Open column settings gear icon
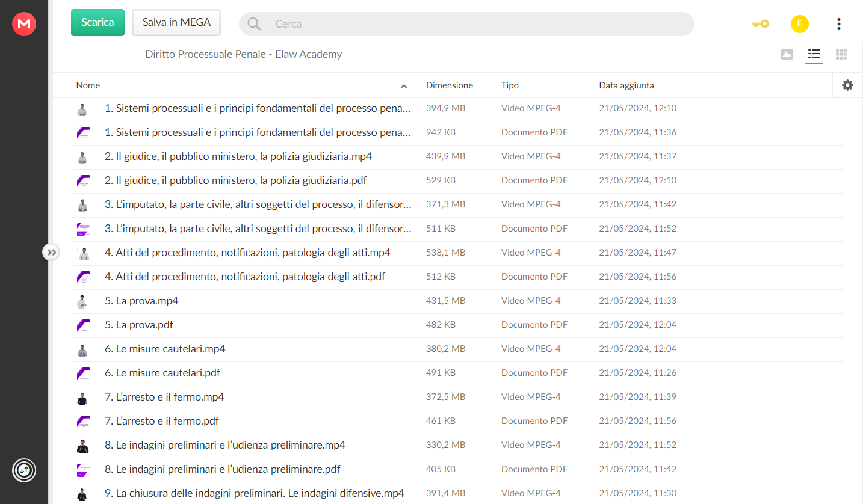Viewport: 863px width, 504px height. (847, 85)
